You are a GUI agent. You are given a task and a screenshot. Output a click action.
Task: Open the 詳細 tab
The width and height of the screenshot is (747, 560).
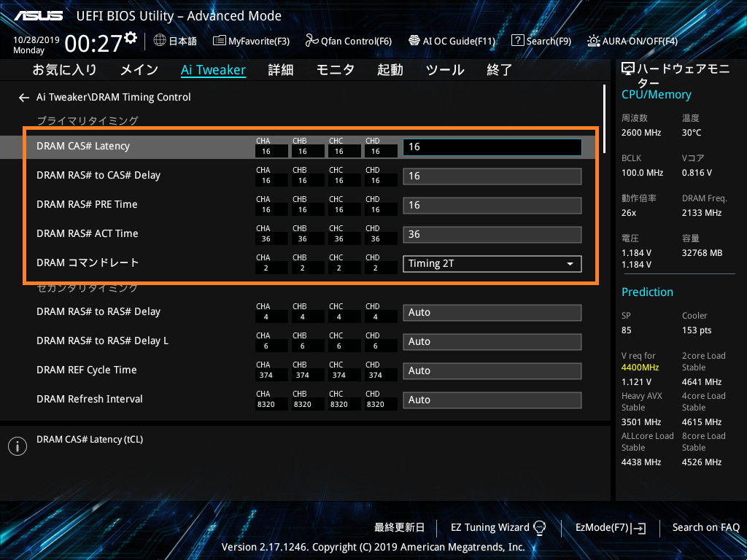pyautogui.click(x=281, y=70)
